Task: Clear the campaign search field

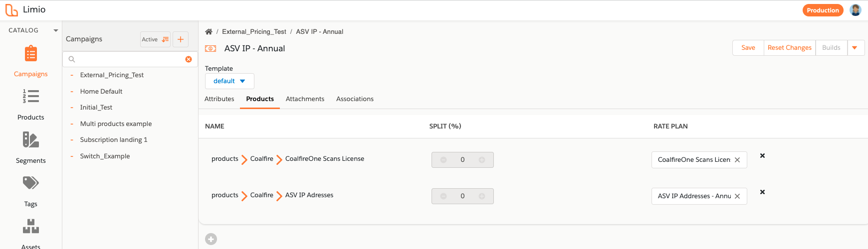Action: click(x=189, y=59)
